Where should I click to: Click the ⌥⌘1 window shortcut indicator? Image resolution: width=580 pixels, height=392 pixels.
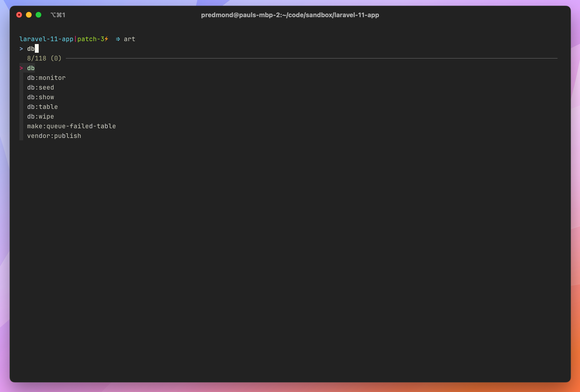58,15
